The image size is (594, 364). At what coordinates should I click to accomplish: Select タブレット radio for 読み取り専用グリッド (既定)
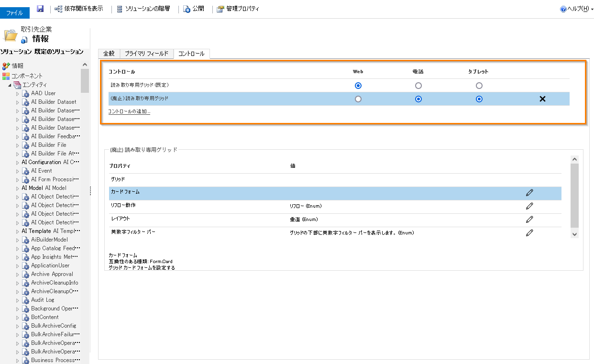point(479,86)
